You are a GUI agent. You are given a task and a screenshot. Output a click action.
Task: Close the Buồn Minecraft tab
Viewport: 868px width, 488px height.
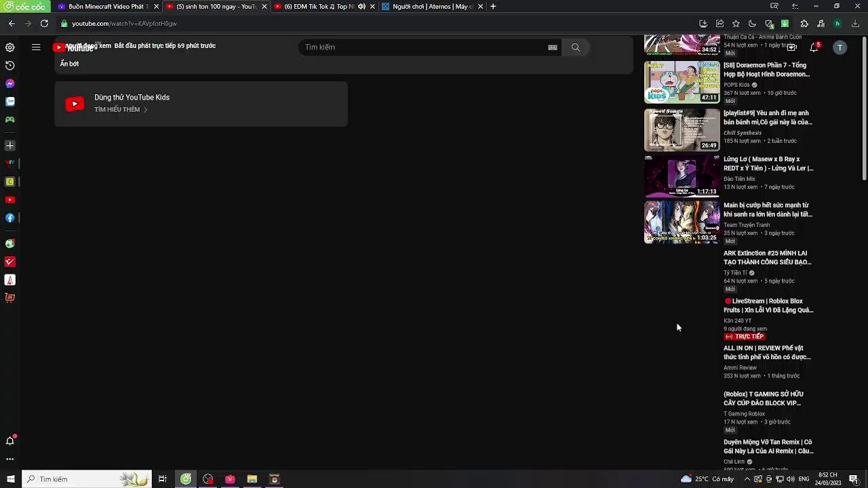(156, 6)
